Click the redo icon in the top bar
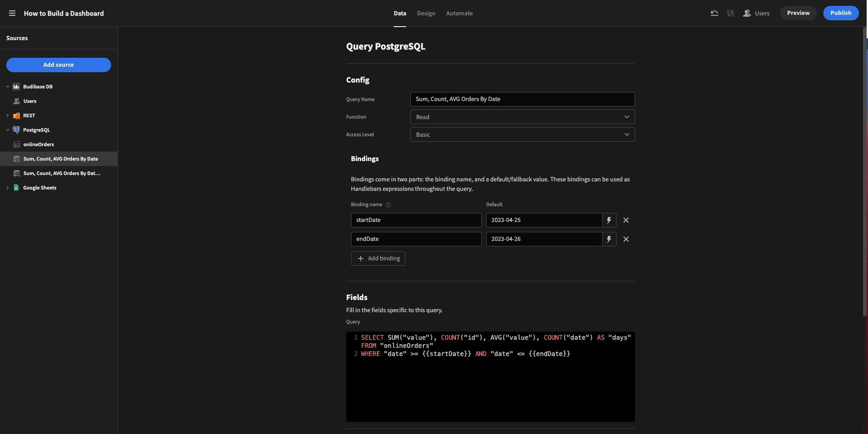Viewport: 868px width, 434px height. point(730,13)
